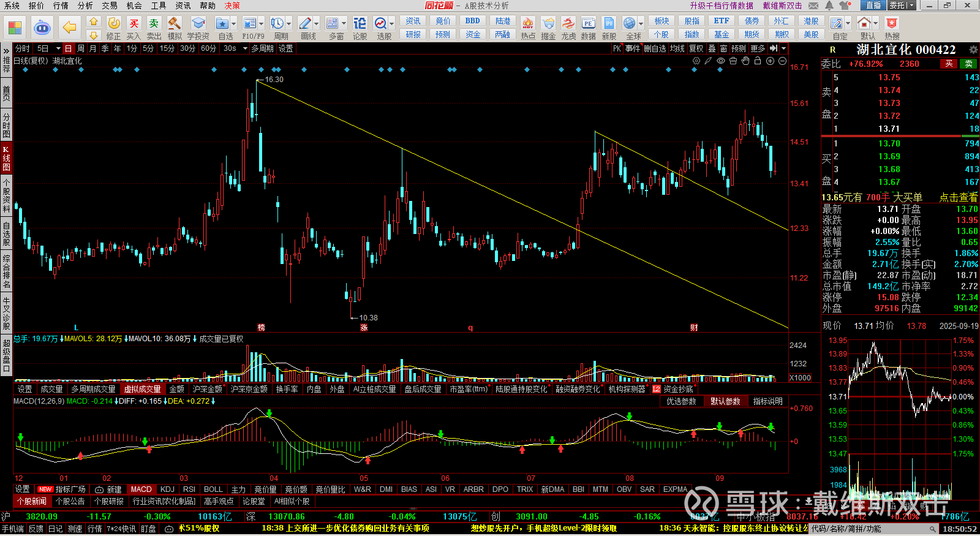Open 自选 dropdown arrow
The width and height of the screenshot is (980, 536).
coord(233,24)
